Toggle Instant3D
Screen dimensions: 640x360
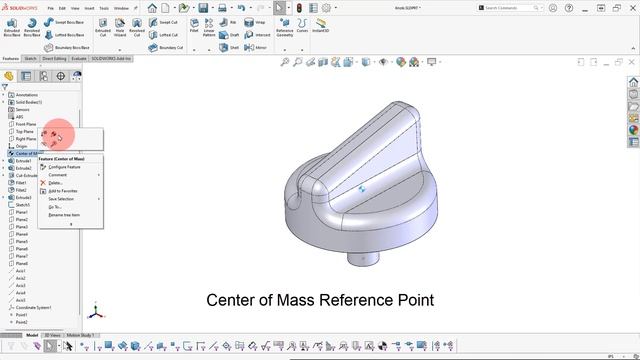point(320,25)
